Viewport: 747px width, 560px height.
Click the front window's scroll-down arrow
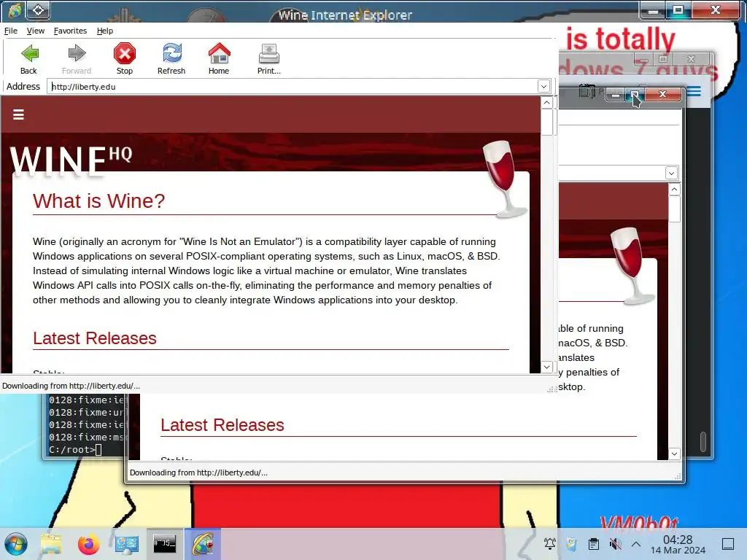[547, 367]
